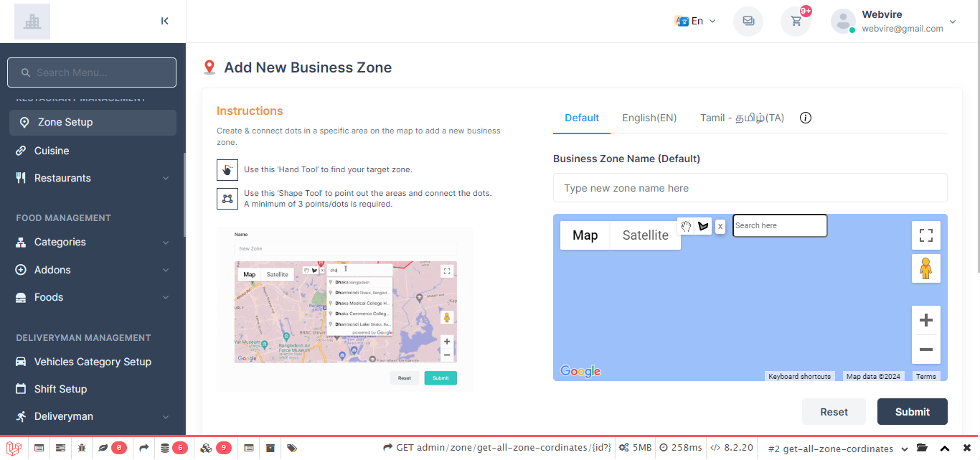This screenshot has width=980, height=460.
Task: Click the Submit button
Action: tap(912, 412)
